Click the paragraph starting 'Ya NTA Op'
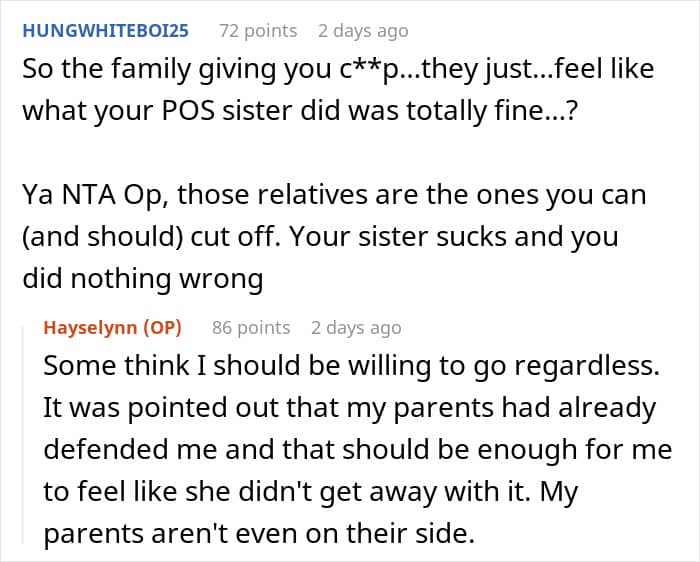 coord(334,236)
